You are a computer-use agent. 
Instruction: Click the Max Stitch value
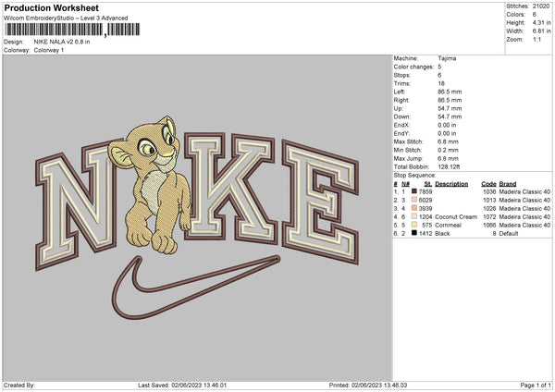448,141
